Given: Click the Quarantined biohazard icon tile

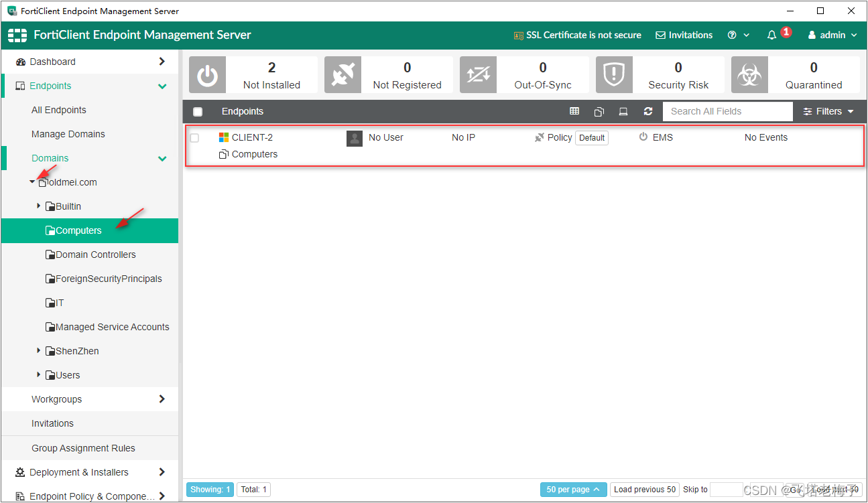Looking at the screenshot, I should [749, 74].
